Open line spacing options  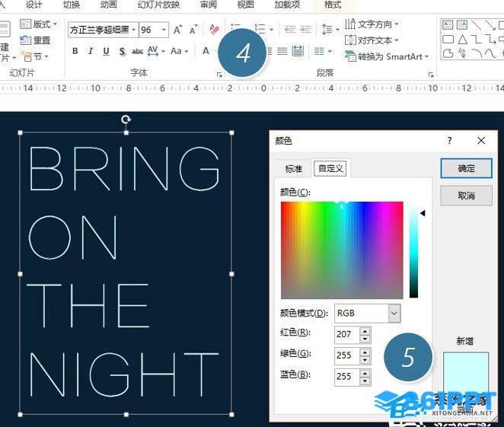coord(330,30)
